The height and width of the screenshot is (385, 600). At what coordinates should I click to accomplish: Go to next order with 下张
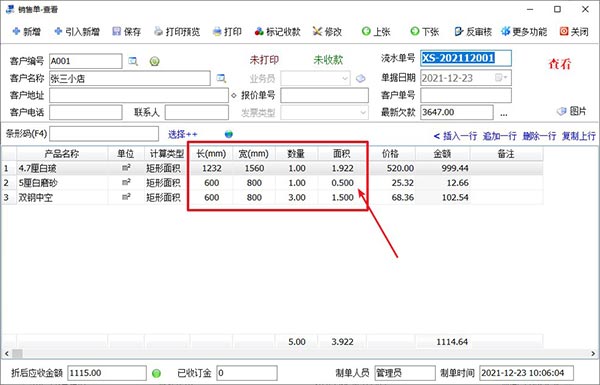[x=424, y=31]
